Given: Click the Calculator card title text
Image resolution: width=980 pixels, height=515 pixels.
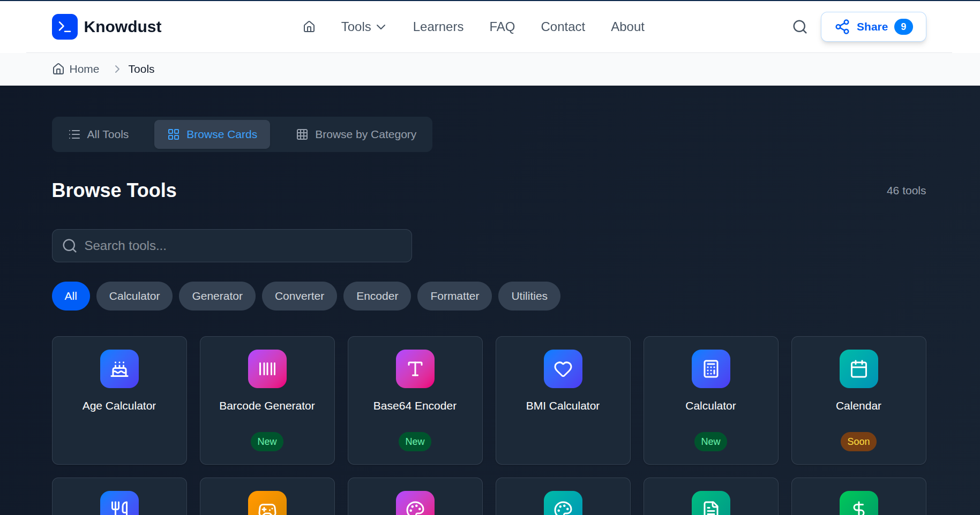Looking at the screenshot, I should tap(710, 406).
